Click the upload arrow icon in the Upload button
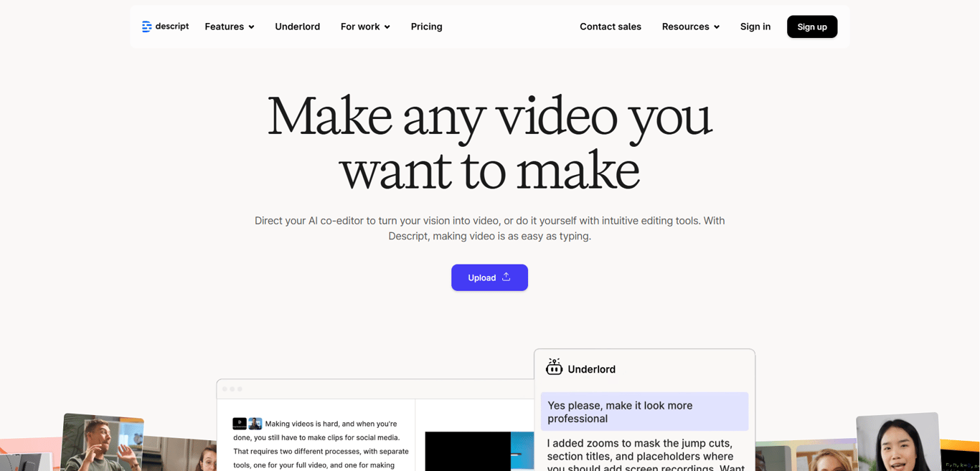 [x=506, y=277]
